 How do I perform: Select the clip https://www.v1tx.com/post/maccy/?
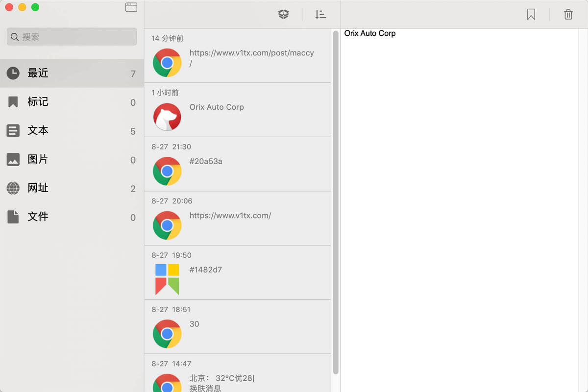point(238,55)
